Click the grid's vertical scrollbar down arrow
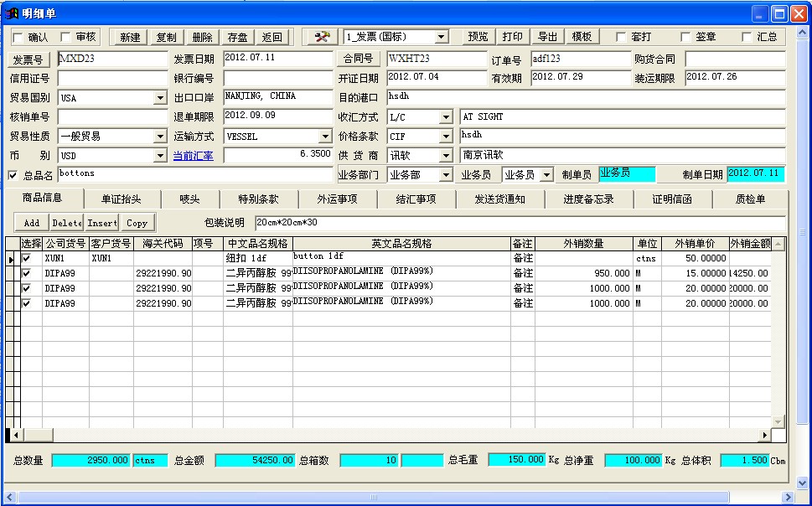This screenshot has width=812, height=506. (778, 421)
